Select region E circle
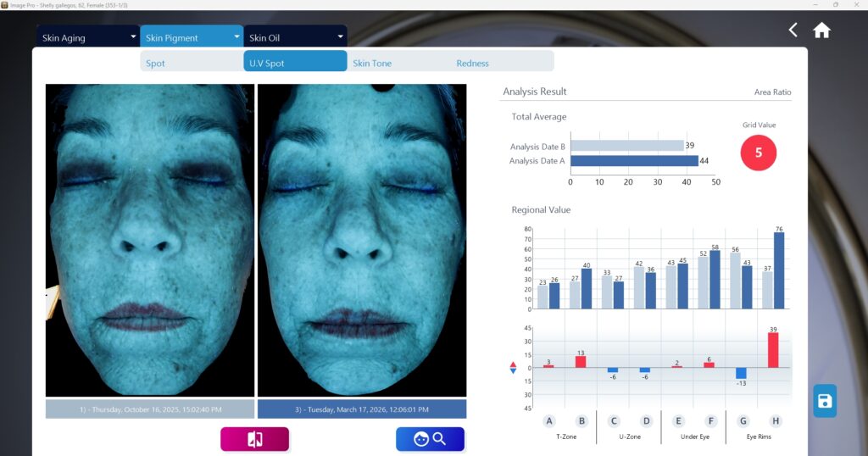 (x=678, y=421)
